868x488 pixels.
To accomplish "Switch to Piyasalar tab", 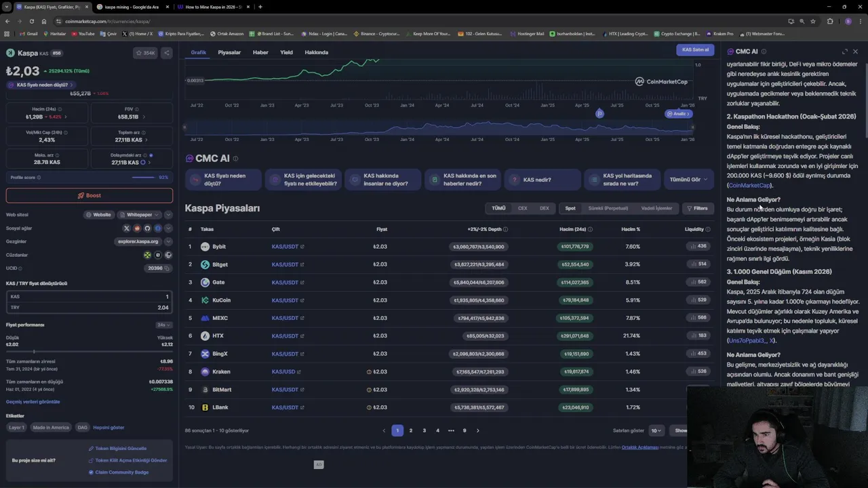I will coord(229,52).
